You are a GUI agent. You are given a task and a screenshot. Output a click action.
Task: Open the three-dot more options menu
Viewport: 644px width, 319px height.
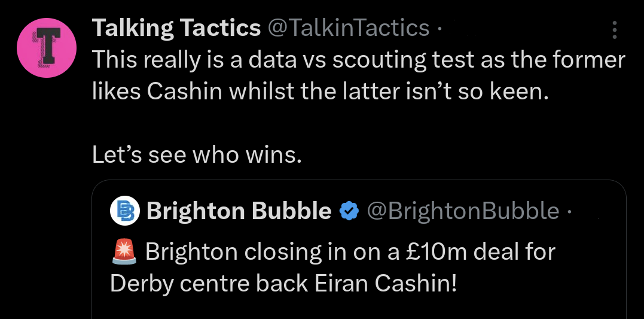click(615, 30)
